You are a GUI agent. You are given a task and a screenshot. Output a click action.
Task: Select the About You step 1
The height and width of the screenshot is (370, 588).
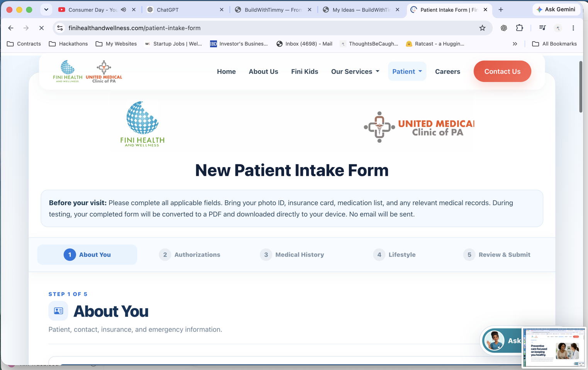[87, 255]
